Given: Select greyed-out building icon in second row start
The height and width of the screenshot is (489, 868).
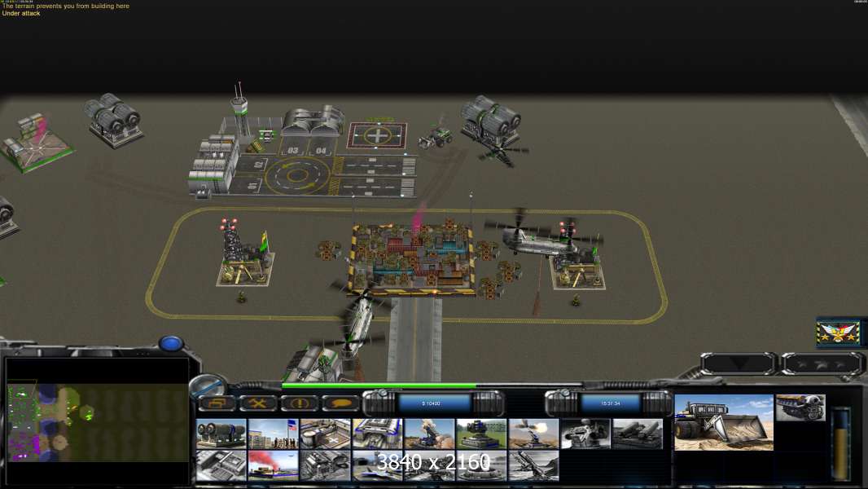Looking at the screenshot, I should 221,465.
